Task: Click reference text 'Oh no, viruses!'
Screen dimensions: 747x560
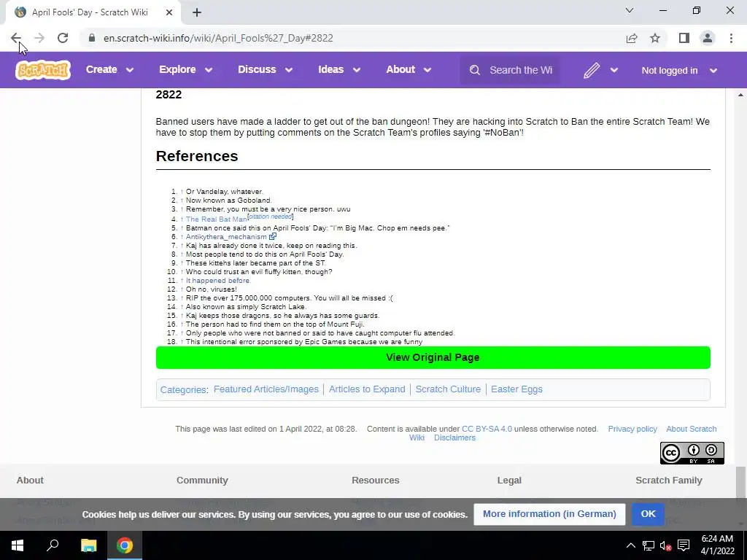Action: (211, 289)
